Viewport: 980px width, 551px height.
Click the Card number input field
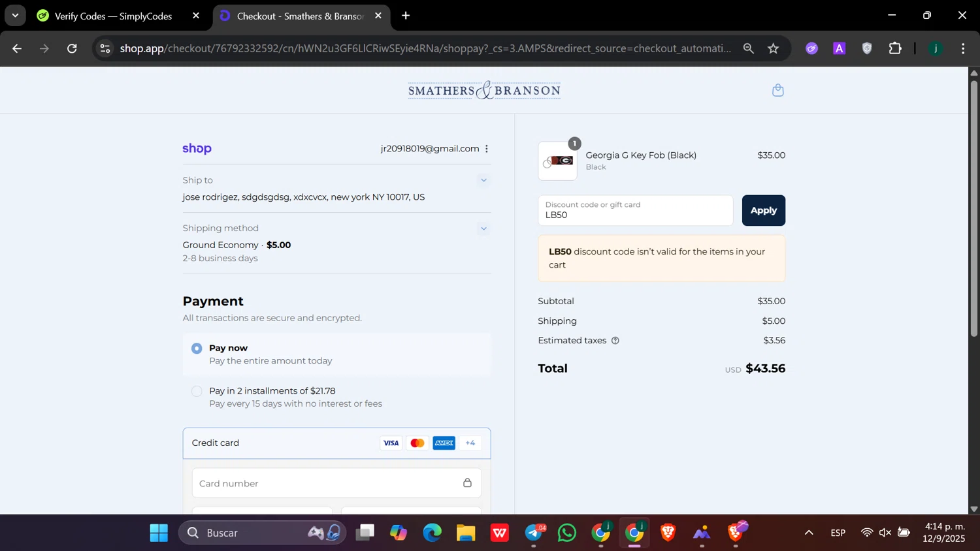click(336, 483)
